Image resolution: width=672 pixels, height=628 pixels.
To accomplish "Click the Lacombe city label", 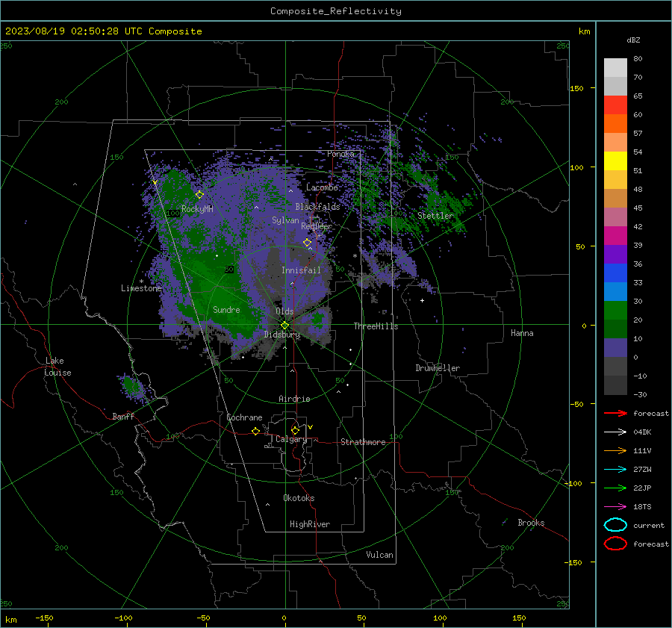I will 322,187.
